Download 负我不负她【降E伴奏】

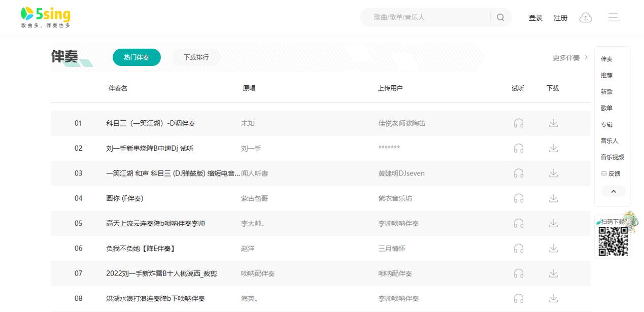point(553,249)
